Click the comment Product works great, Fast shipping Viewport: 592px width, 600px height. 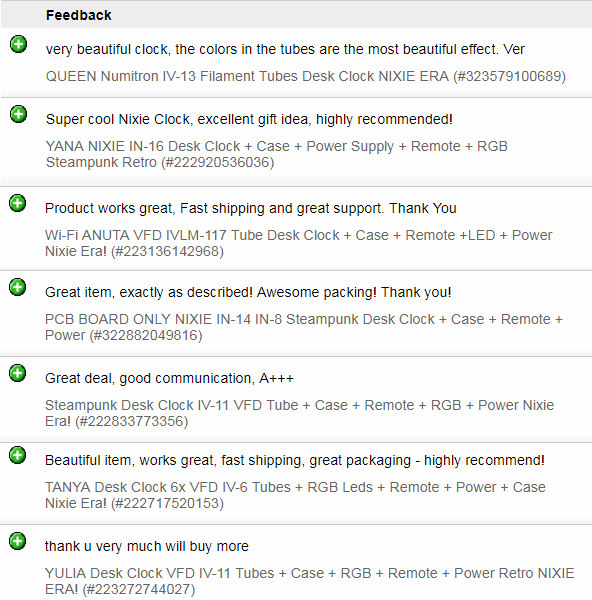[x=251, y=208]
